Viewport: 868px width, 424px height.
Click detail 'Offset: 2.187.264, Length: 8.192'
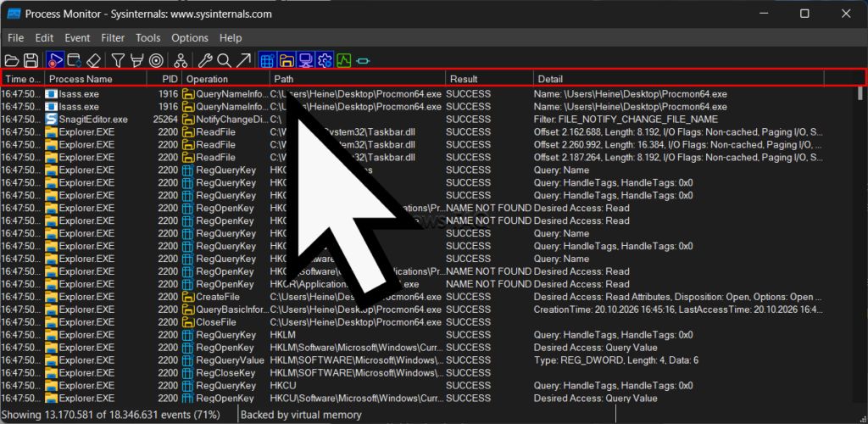tap(677, 157)
